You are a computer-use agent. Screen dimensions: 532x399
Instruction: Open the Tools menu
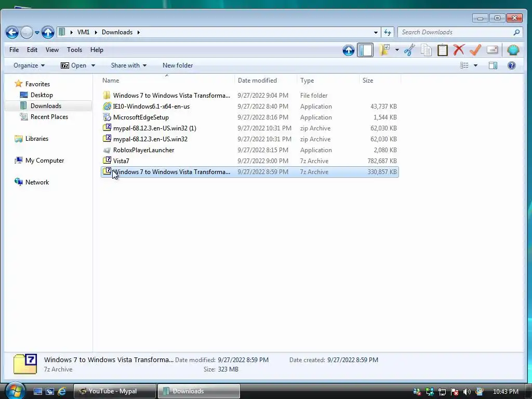pos(74,49)
